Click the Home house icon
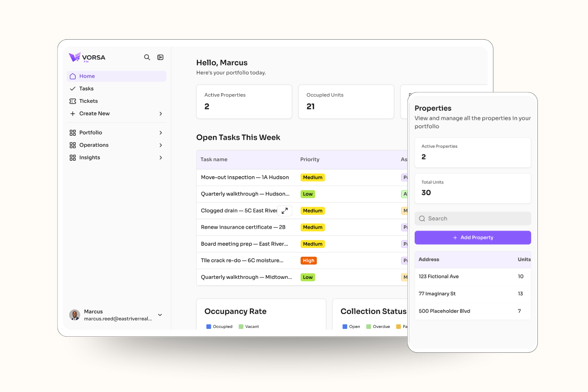The width and height of the screenshot is (588, 392). pyautogui.click(x=73, y=76)
